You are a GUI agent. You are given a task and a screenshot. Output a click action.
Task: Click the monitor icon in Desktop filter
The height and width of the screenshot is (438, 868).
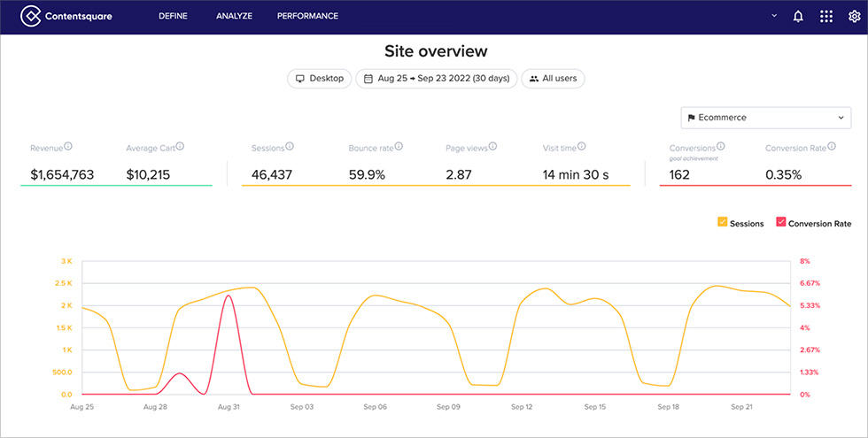coord(300,79)
